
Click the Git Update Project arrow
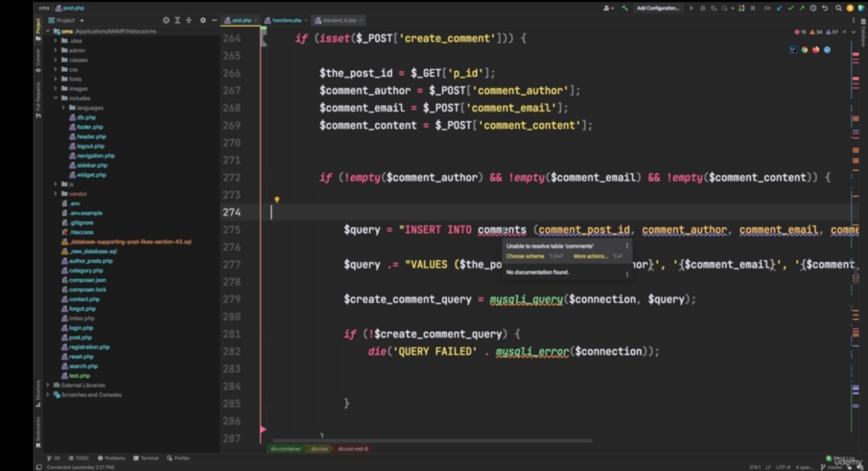click(x=779, y=8)
